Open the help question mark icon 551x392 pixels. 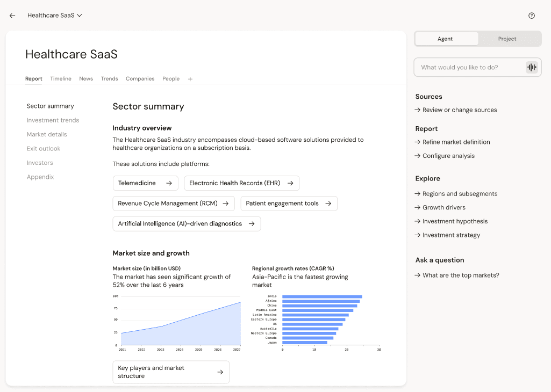click(531, 16)
